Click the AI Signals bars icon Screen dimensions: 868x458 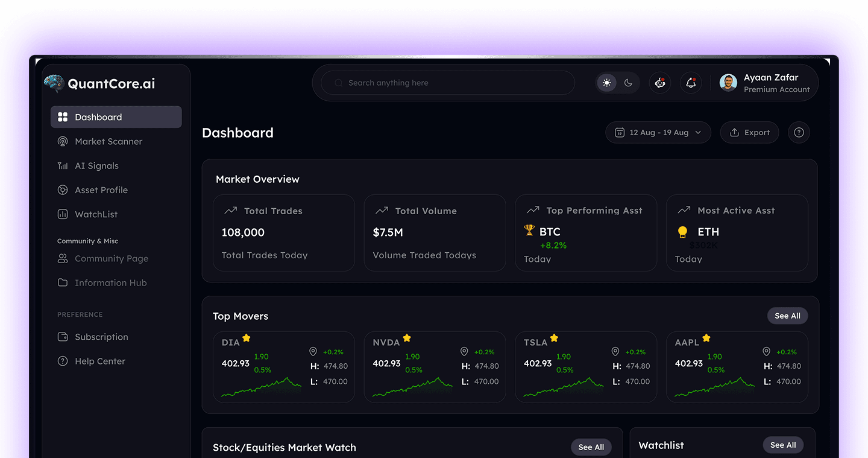coord(63,165)
